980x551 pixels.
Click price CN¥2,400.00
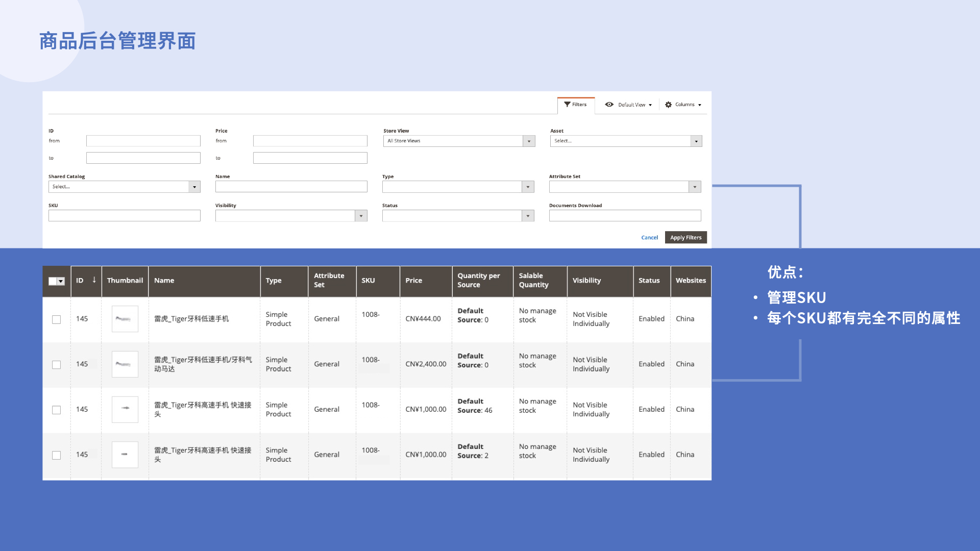point(426,364)
